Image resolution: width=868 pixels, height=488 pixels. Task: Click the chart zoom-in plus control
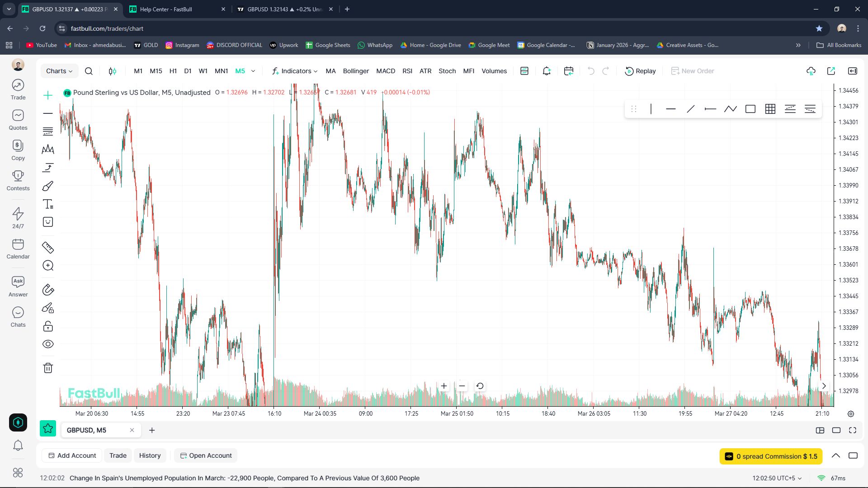pyautogui.click(x=444, y=386)
